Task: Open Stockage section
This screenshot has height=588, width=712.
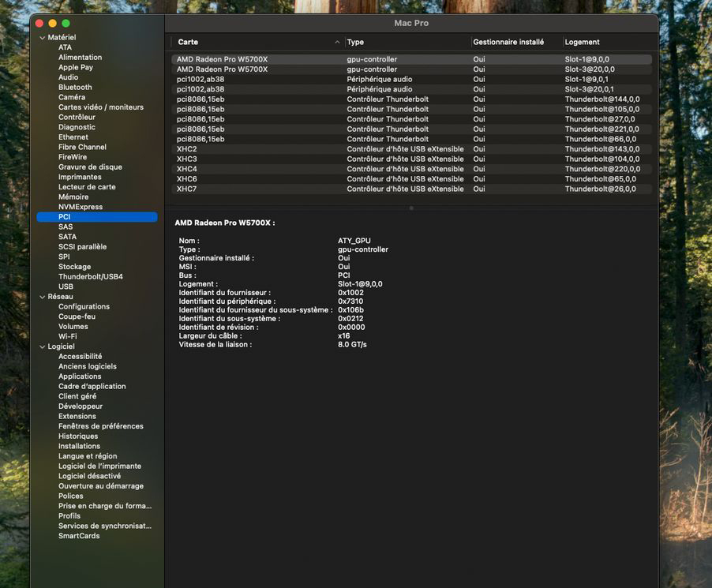Action: tap(74, 267)
